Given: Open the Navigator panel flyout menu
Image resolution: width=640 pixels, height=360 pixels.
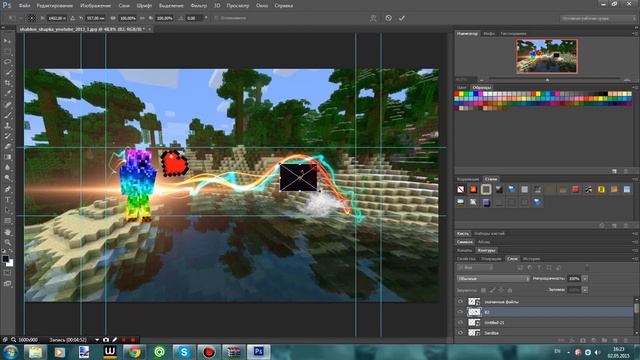Looking at the screenshot, I should pos(635,33).
